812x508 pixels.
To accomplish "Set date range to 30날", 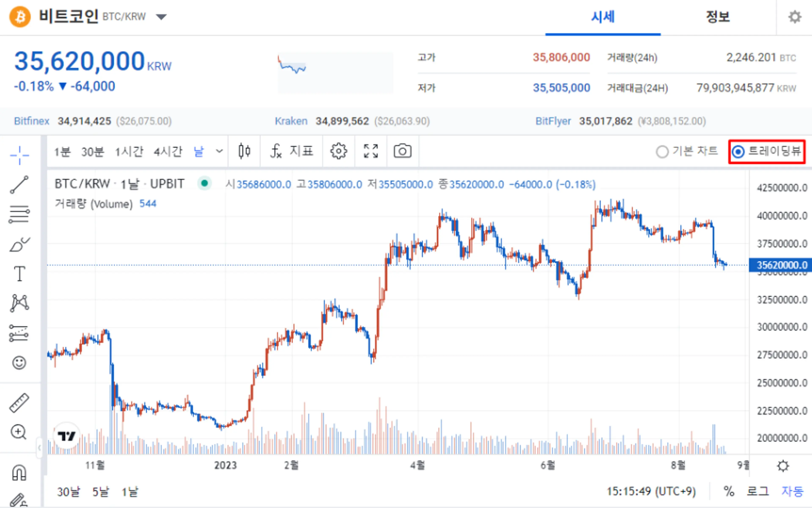I will click(69, 492).
